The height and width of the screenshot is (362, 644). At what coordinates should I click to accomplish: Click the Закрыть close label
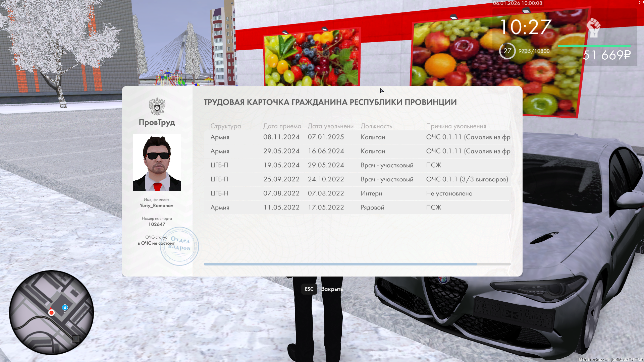pyautogui.click(x=332, y=289)
